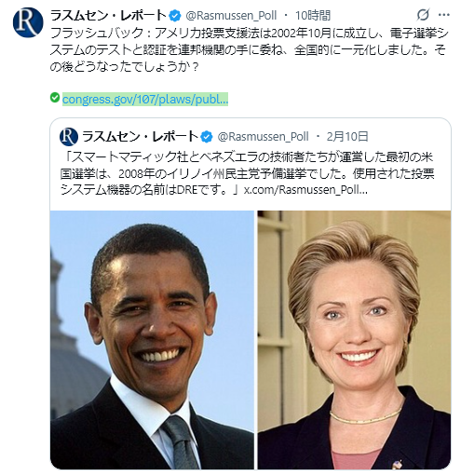Open the three-dot more options menu

point(443,15)
